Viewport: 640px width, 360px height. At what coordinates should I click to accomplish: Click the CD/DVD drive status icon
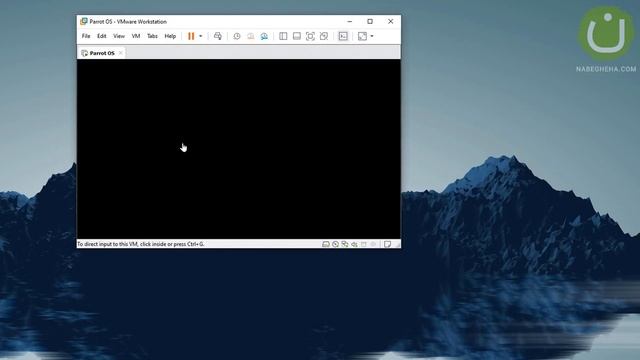(336, 244)
